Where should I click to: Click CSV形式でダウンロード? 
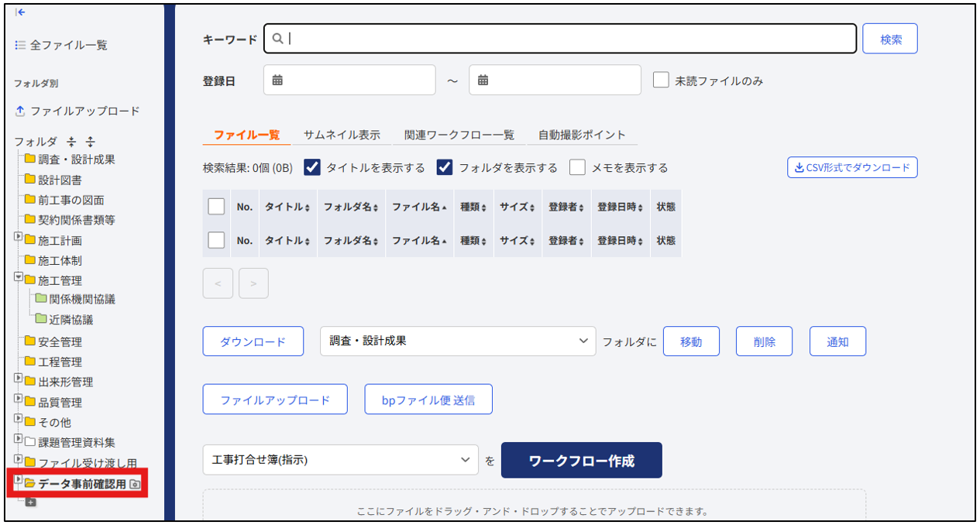tap(852, 167)
